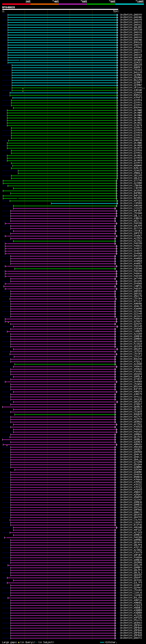Select the cyan ~100% legend segment

pyautogui.click(x=130, y=4)
